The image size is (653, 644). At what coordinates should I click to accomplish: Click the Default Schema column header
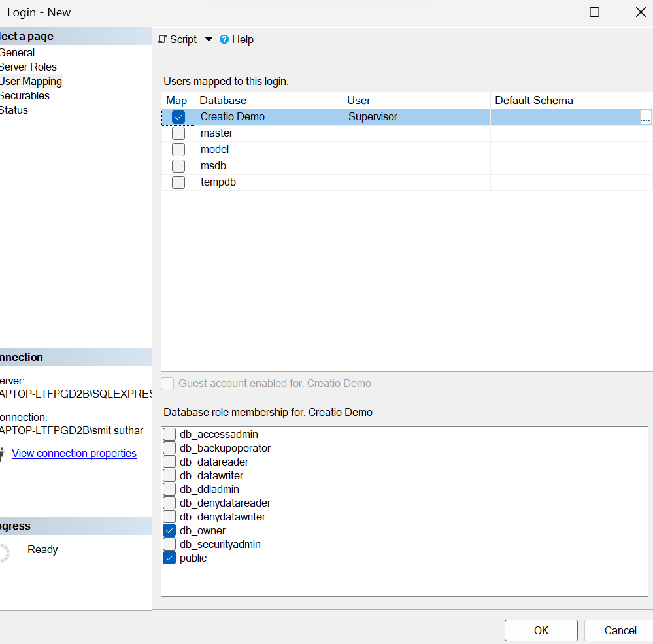click(x=571, y=101)
